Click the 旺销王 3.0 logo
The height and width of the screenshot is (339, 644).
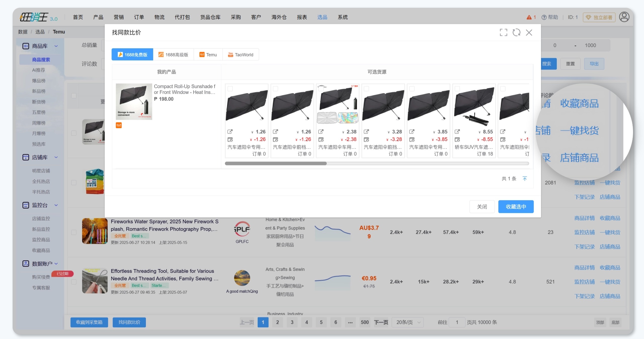click(x=39, y=17)
